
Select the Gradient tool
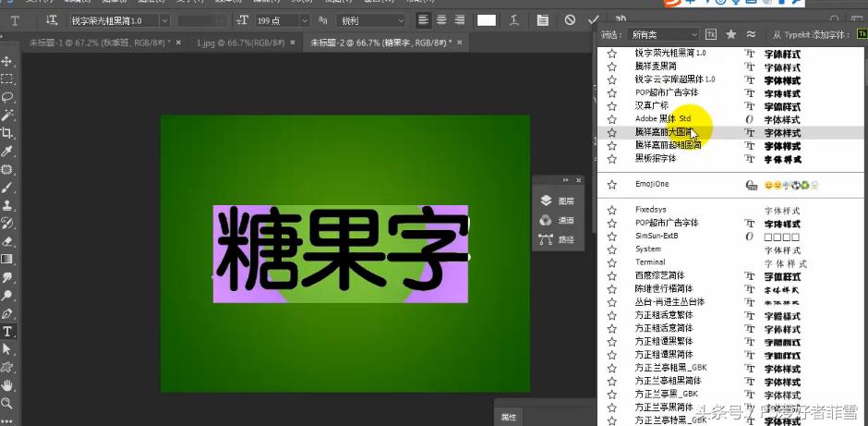7,260
